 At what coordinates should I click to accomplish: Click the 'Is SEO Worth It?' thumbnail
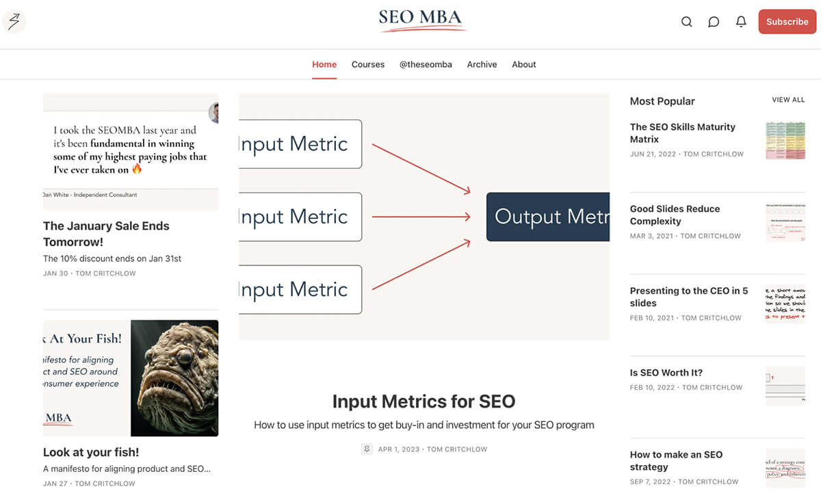[x=785, y=386]
